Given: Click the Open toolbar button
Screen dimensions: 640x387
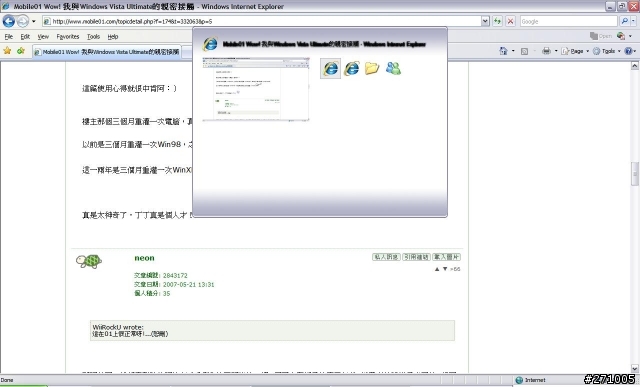Looking at the screenshot, I should click(601, 36).
